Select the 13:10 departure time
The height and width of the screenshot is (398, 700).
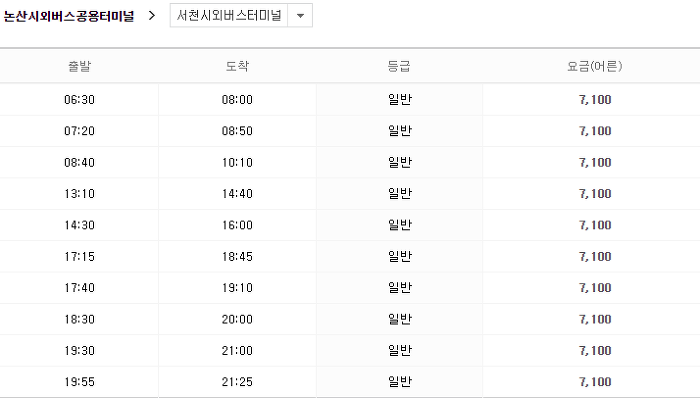click(79, 194)
